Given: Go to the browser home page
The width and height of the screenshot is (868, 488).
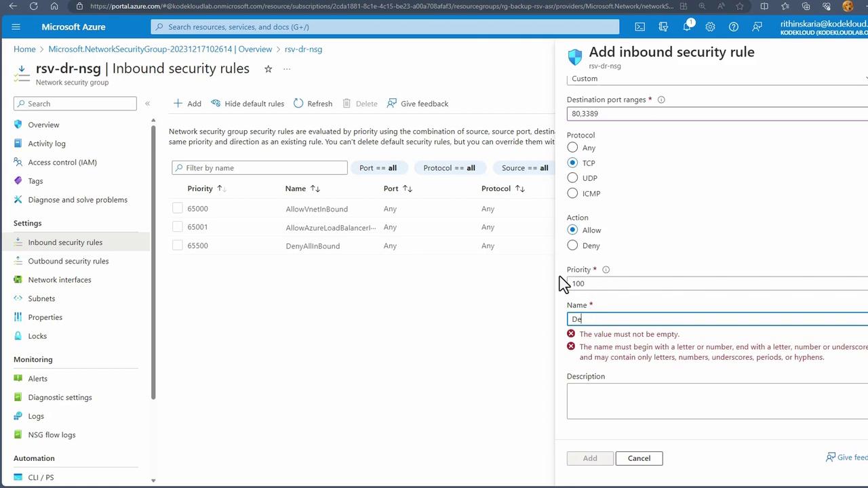Looking at the screenshot, I should click(54, 6).
